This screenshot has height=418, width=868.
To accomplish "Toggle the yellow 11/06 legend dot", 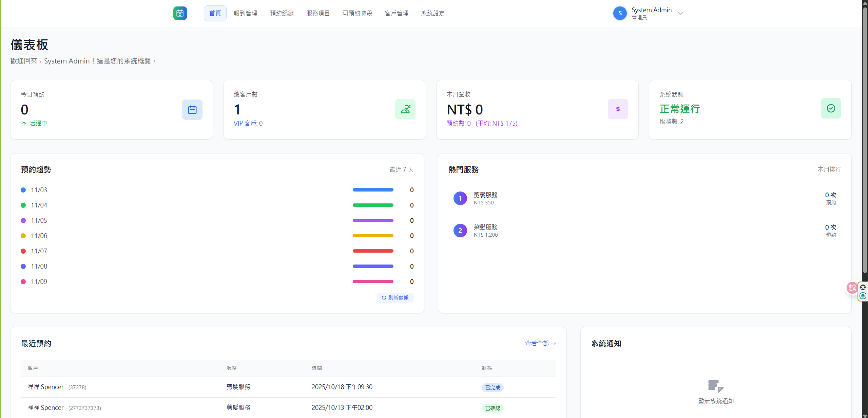I will (x=23, y=236).
